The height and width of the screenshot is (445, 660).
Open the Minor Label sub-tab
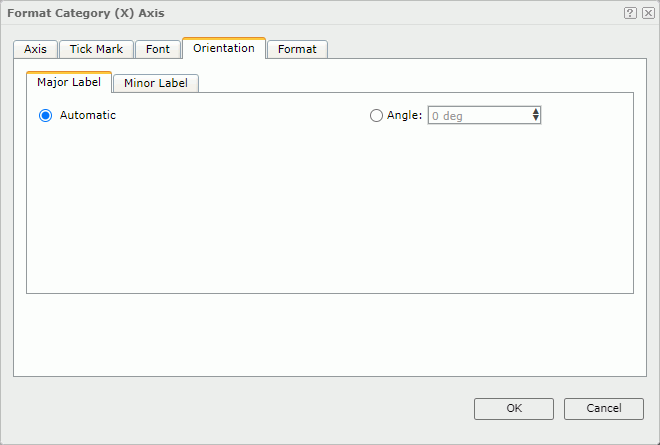(x=155, y=83)
